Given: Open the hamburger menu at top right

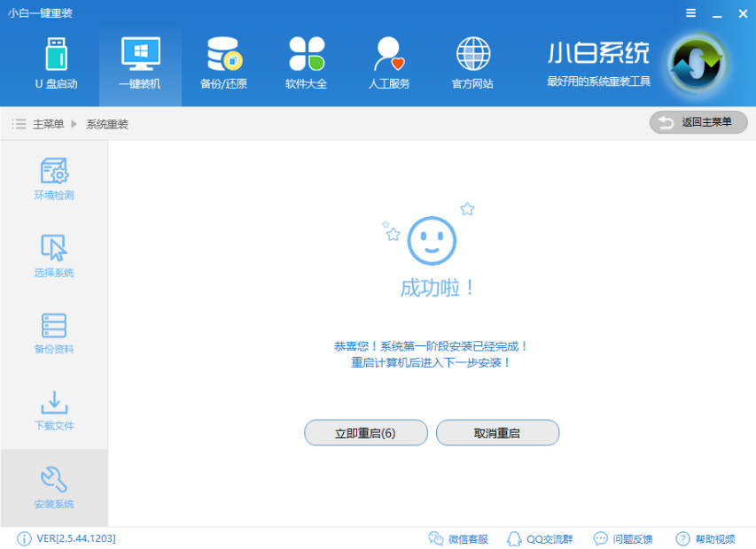Looking at the screenshot, I should [690, 13].
